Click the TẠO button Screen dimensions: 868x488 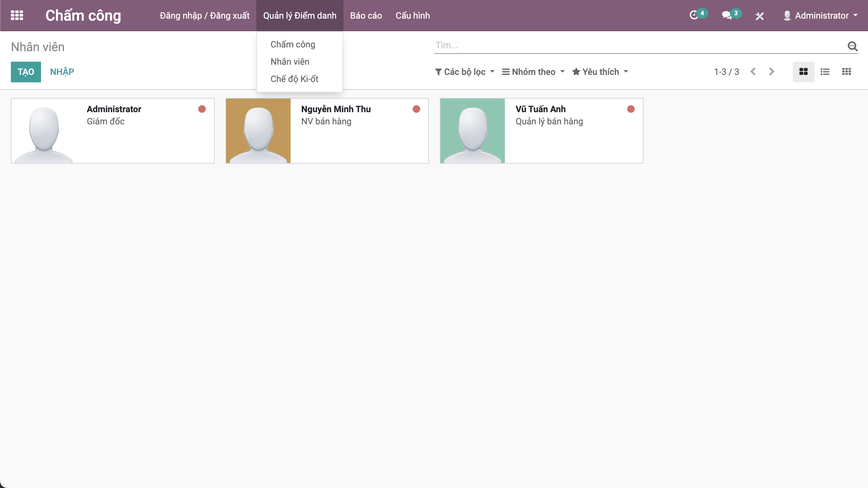click(26, 72)
